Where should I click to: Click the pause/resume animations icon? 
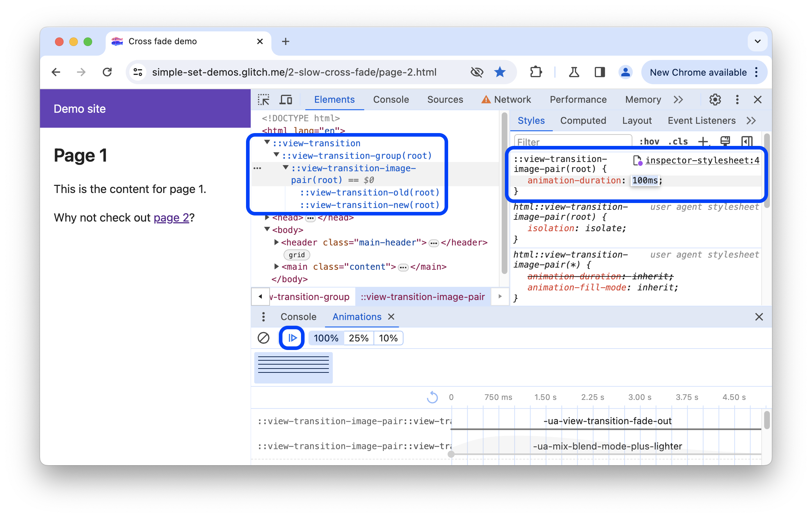pos(291,337)
